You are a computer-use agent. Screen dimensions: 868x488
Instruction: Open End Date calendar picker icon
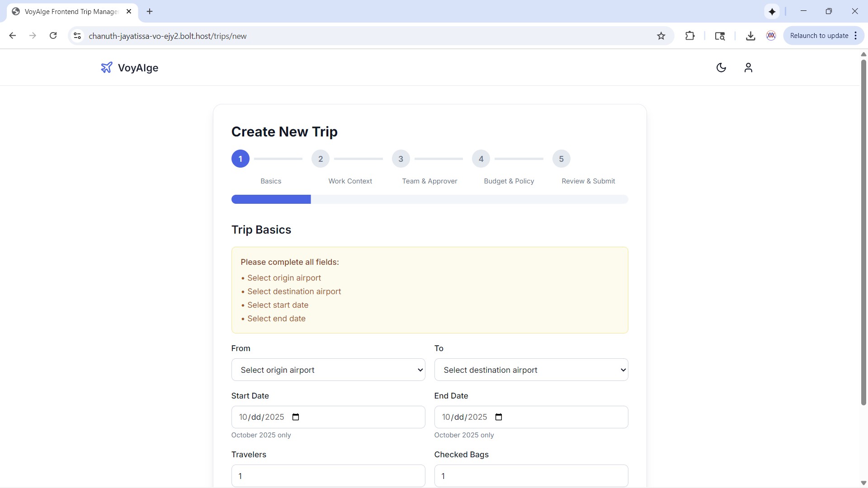[499, 417]
